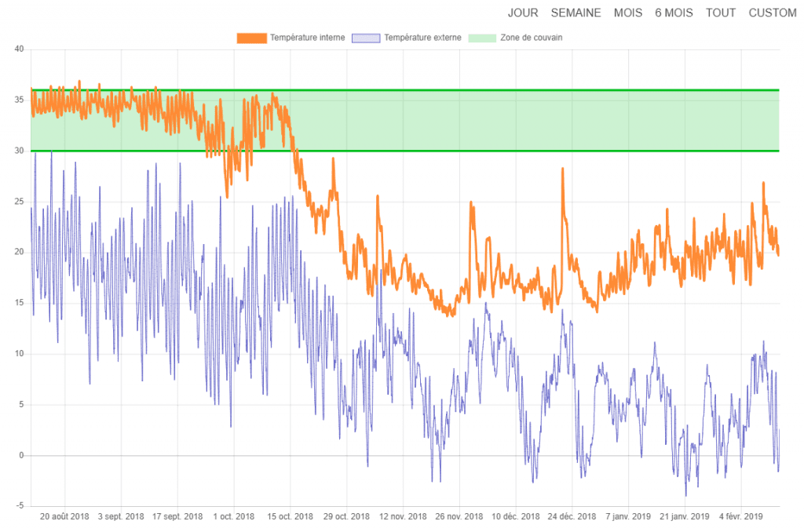Click the 25 value on the temperature axis
The height and width of the screenshot is (532, 804).
point(19,202)
